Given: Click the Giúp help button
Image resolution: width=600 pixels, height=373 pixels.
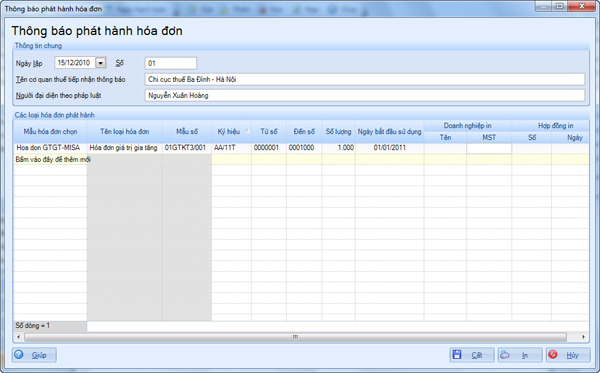Looking at the screenshot, I should click(34, 355).
